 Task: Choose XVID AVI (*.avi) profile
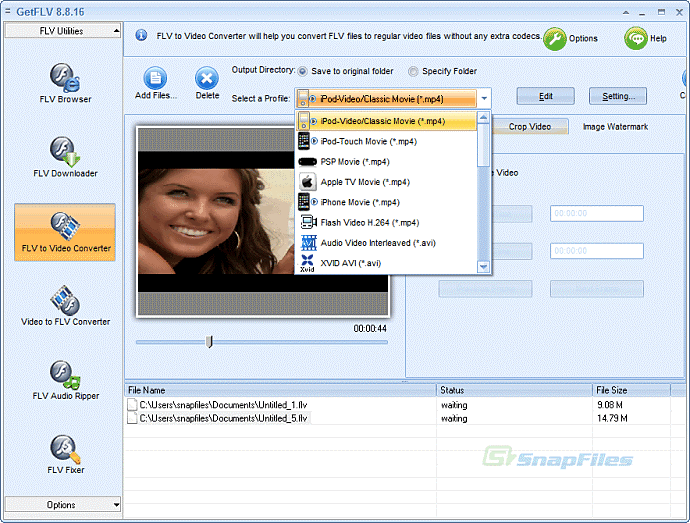coord(386,263)
